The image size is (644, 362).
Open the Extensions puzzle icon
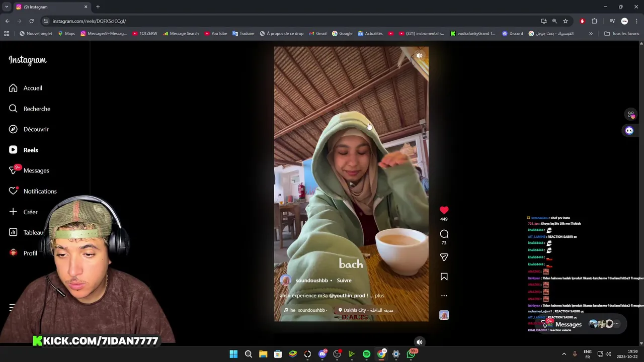tap(595, 21)
